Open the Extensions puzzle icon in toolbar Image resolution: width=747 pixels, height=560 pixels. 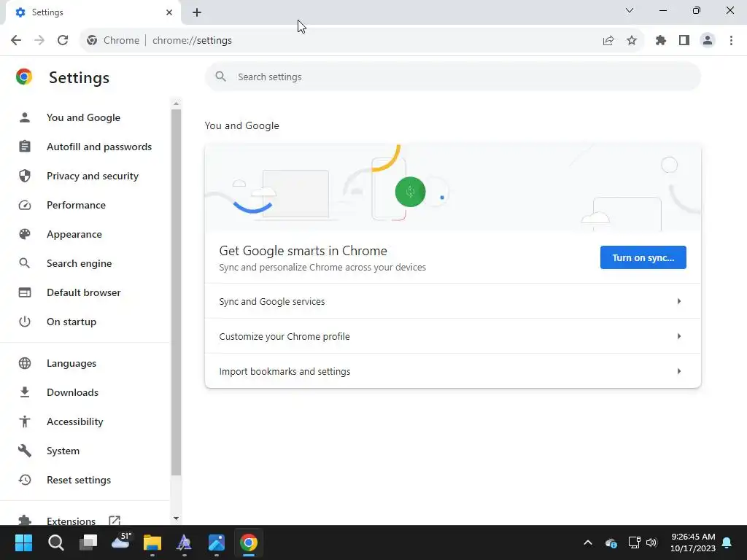661,41
